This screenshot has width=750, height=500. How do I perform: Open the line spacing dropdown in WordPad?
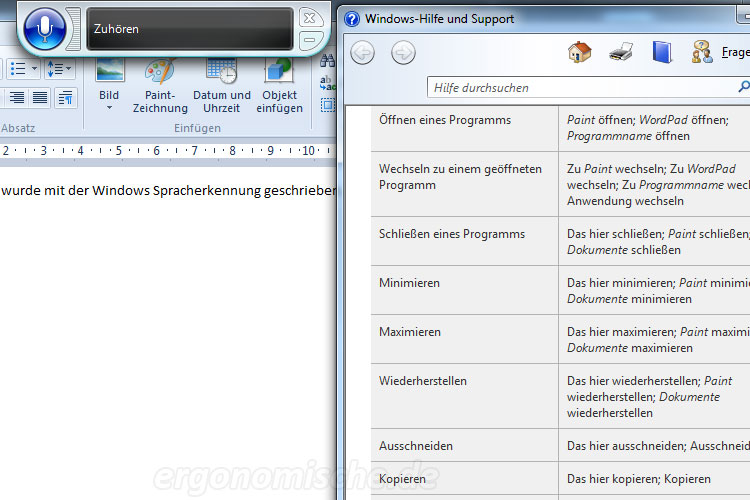pyautogui.click(x=59, y=69)
